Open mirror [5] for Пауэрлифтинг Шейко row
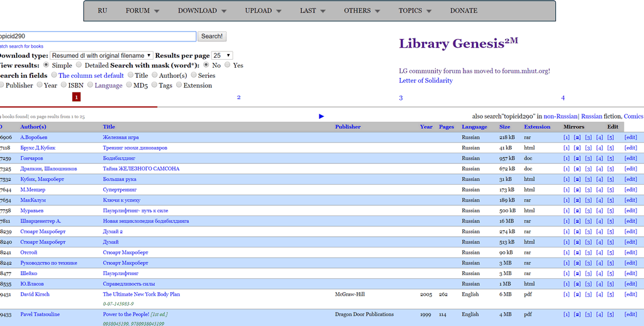Viewport: 644px width, 326px height. [x=611, y=273]
